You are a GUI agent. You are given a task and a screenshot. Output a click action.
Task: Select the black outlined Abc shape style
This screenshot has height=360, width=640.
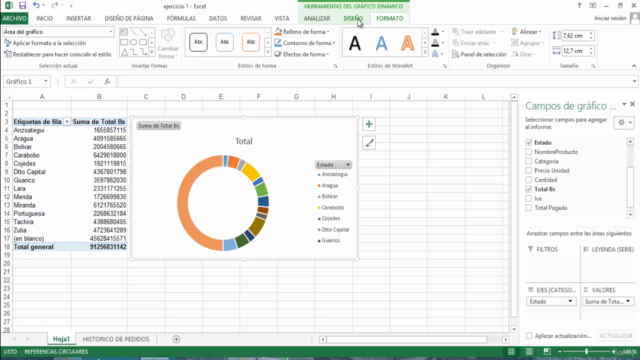tap(198, 42)
